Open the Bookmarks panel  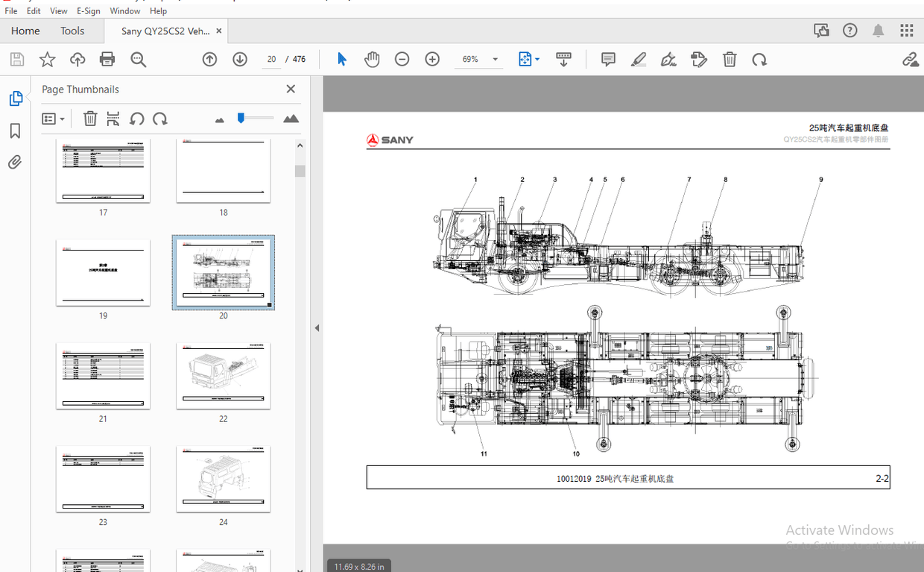point(15,131)
